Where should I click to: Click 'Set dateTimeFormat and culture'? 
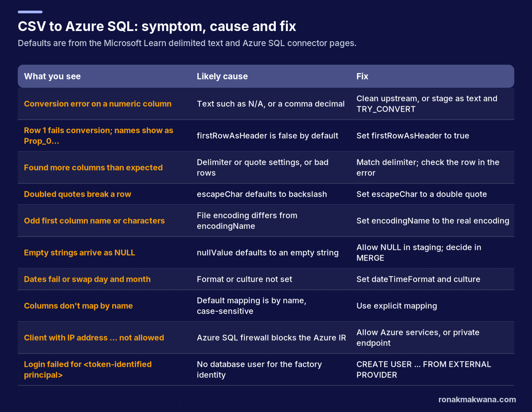(x=418, y=279)
